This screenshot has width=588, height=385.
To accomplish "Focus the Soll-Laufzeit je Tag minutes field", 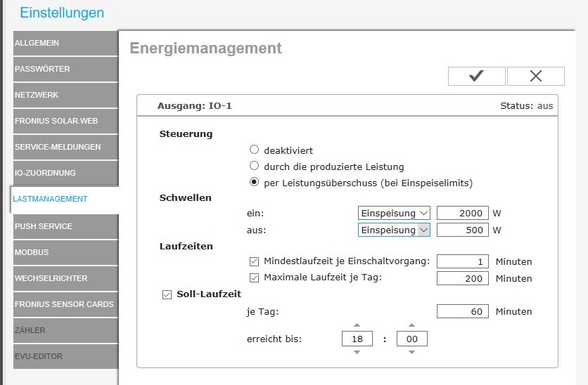I will [x=462, y=311].
